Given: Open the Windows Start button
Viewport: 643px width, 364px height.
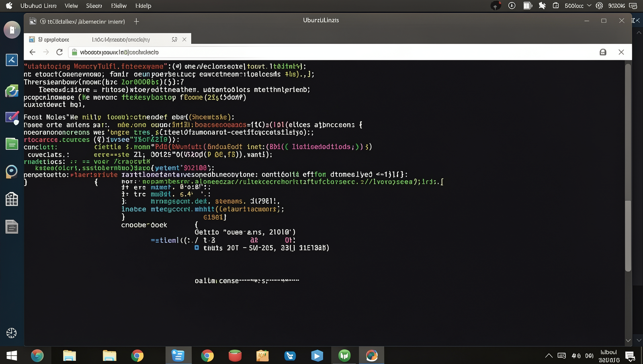Looking at the screenshot, I should click(12, 356).
